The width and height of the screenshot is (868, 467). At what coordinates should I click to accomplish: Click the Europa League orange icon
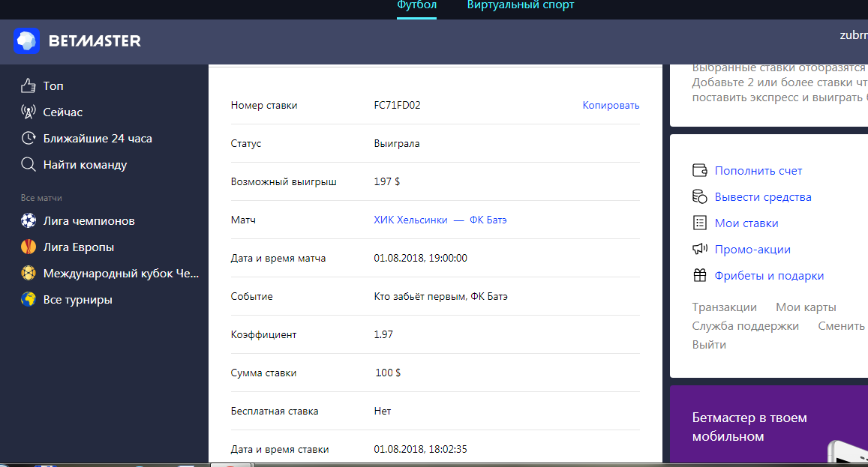click(29, 247)
